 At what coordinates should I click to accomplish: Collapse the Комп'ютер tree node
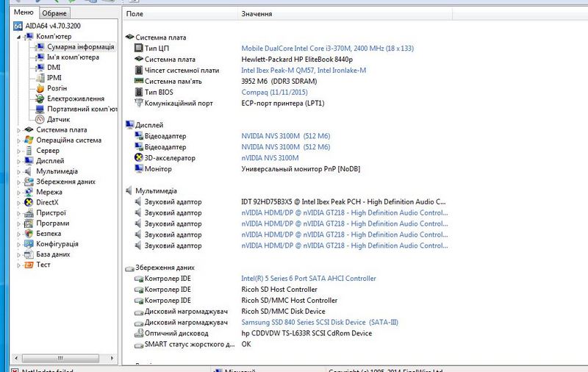pos(20,37)
